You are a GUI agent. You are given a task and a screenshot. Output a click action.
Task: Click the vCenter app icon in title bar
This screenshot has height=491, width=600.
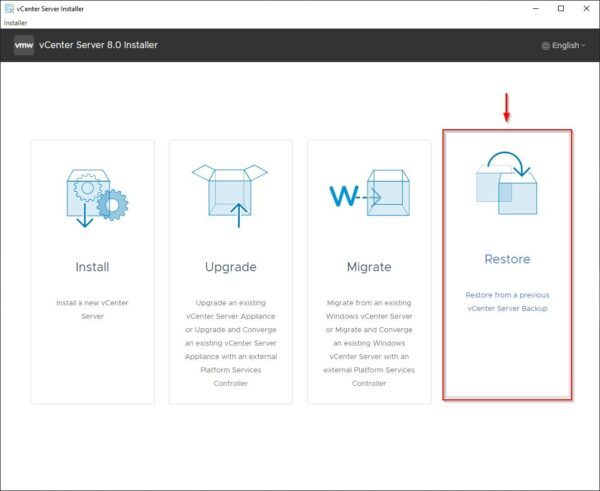(x=9, y=8)
